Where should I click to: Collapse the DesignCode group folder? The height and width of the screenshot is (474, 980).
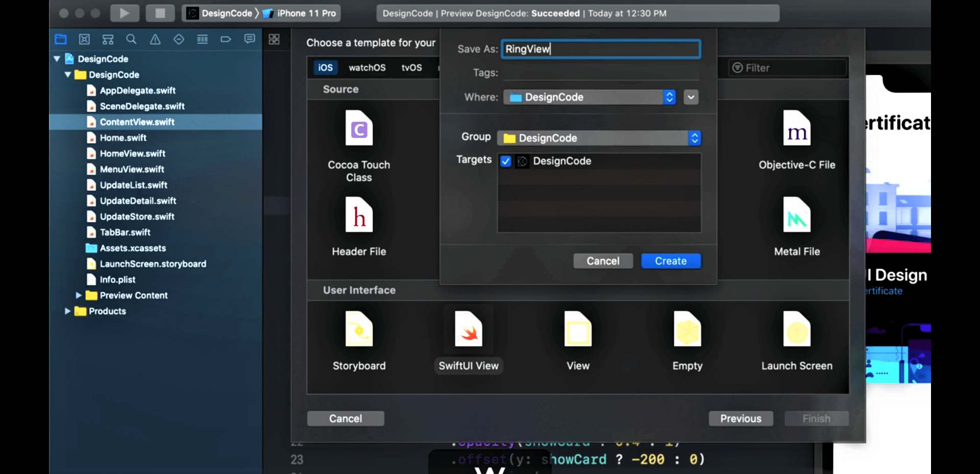pos(68,75)
